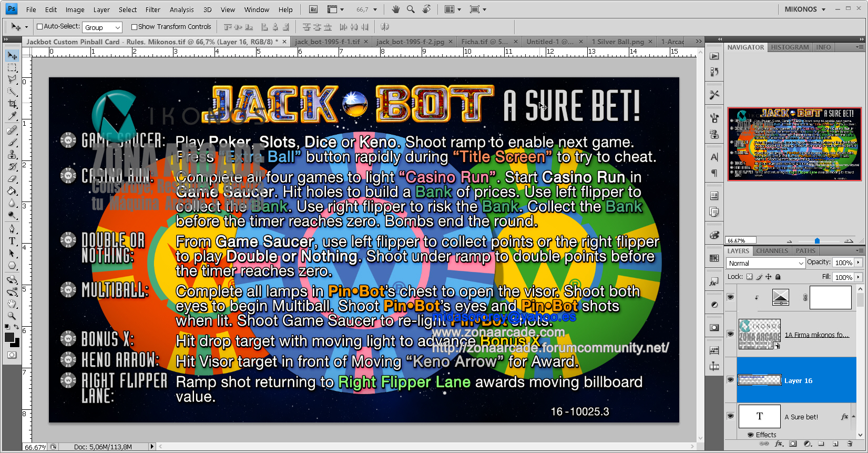Select the Zoom tool in toolbox
The width and height of the screenshot is (868, 453).
12,316
